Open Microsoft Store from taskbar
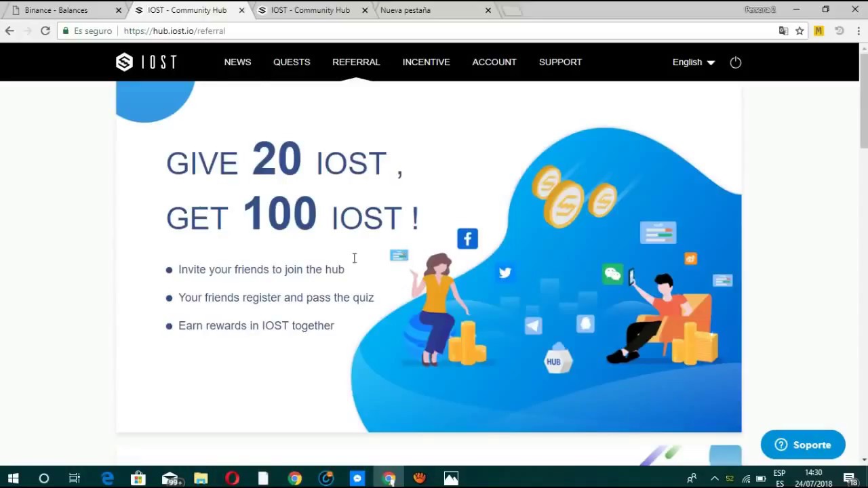Image resolution: width=868 pixels, height=488 pixels. [x=138, y=479]
